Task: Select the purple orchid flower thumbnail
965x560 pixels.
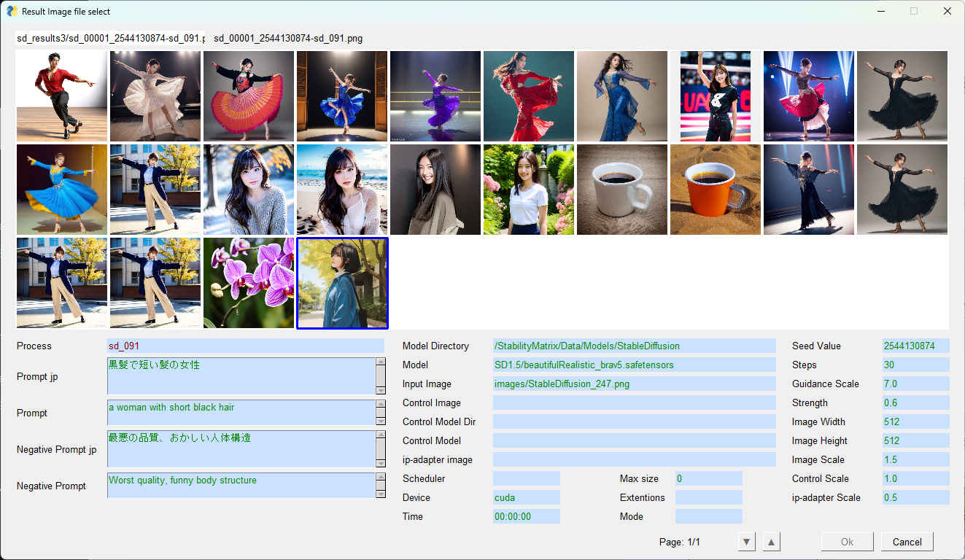Action: tap(249, 283)
